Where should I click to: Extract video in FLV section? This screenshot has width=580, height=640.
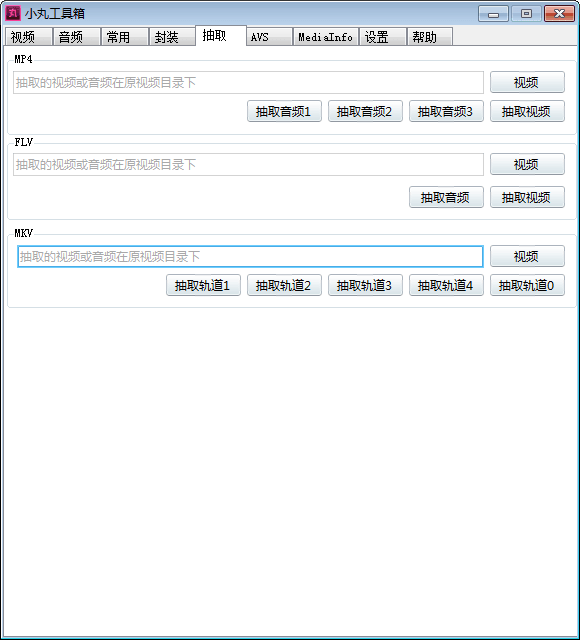pyautogui.click(x=527, y=197)
